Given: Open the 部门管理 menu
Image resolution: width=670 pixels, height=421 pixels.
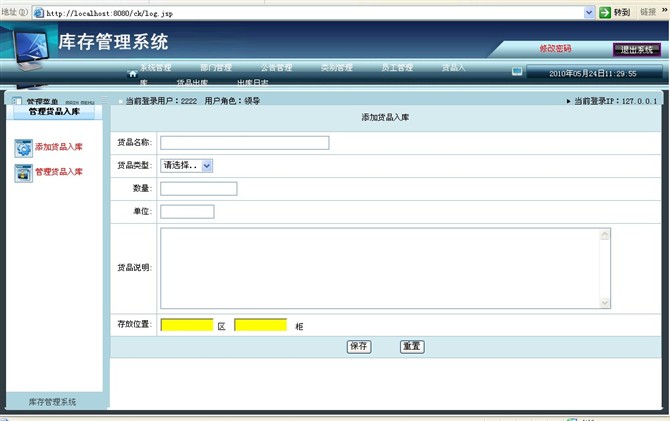Looking at the screenshot, I should point(216,68).
